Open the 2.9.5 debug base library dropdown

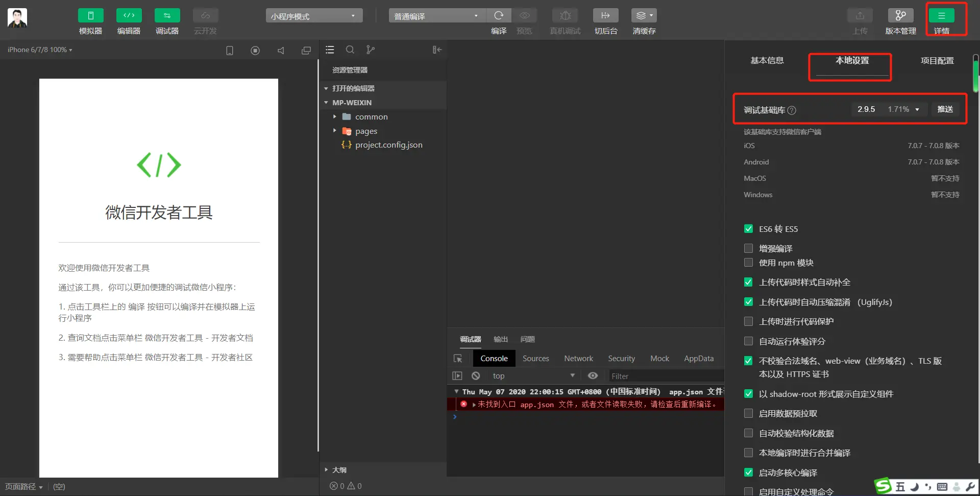889,109
